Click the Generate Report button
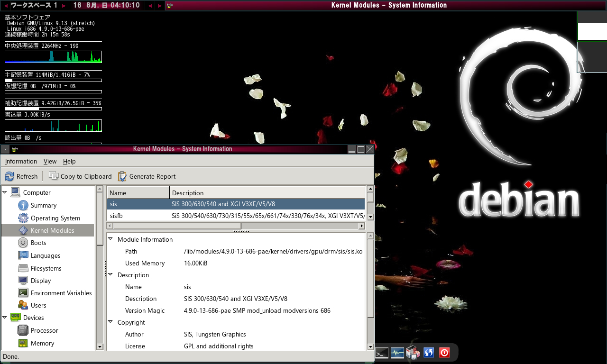 tap(147, 176)
